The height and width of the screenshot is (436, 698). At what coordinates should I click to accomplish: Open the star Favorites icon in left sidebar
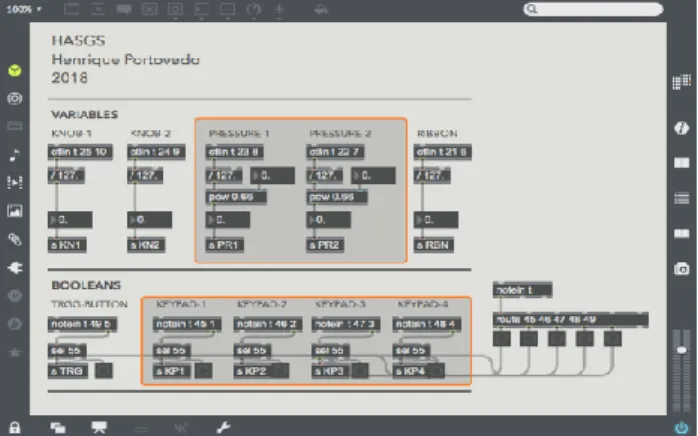15,353
